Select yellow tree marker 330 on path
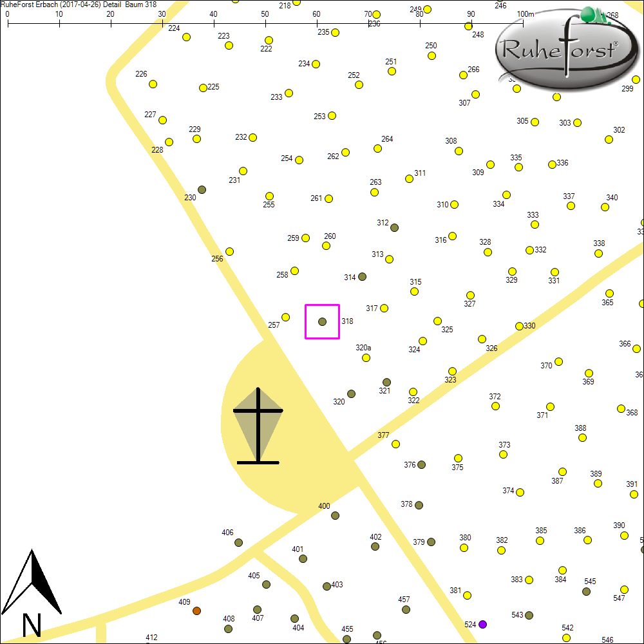The image size is (644, 644). (x=519, y=326)
